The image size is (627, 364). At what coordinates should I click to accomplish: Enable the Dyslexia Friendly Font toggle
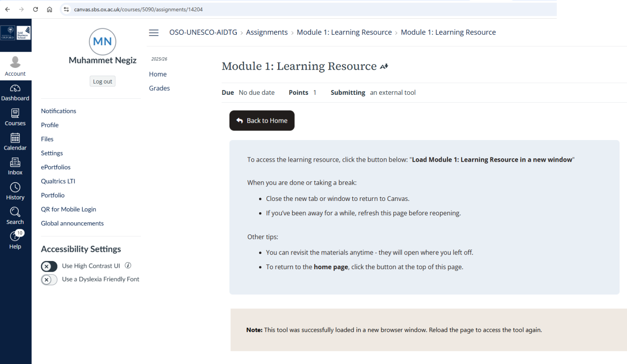coord(49,280)
